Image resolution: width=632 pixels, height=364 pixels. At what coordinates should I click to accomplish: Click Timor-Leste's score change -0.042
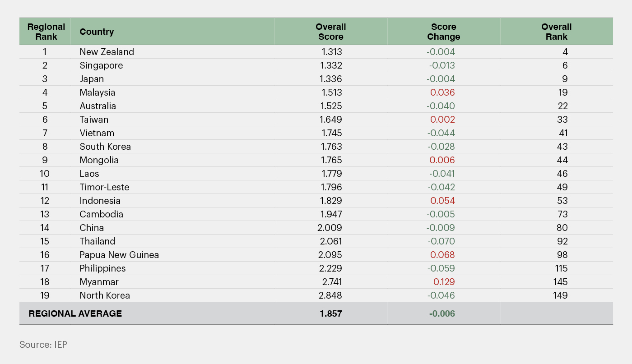(441, 187)
